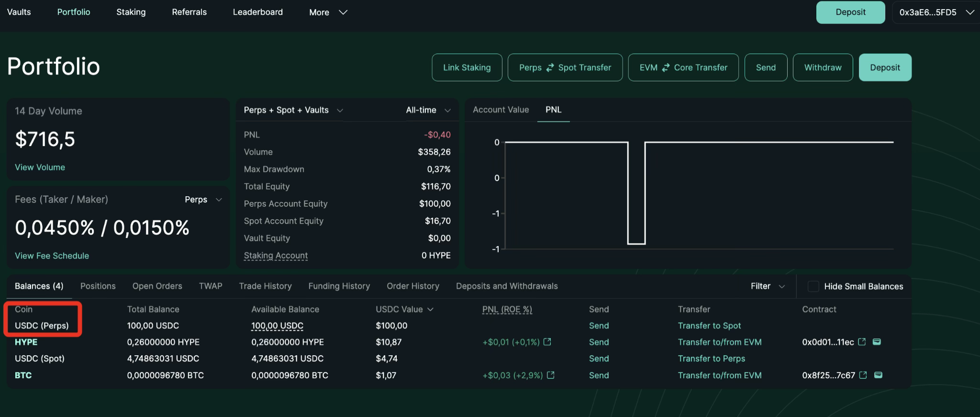Toggle Hide Small Balances checkbox

point(813,286)
